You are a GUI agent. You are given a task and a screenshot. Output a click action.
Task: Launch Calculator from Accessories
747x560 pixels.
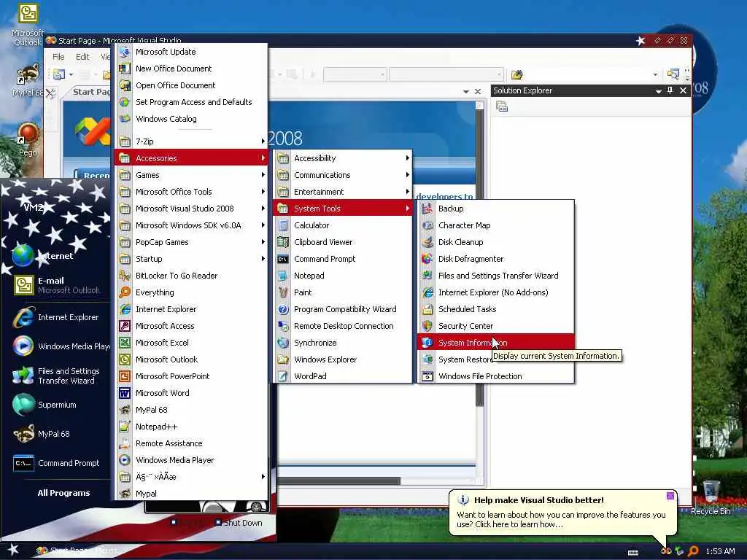(x=343, y=225)
